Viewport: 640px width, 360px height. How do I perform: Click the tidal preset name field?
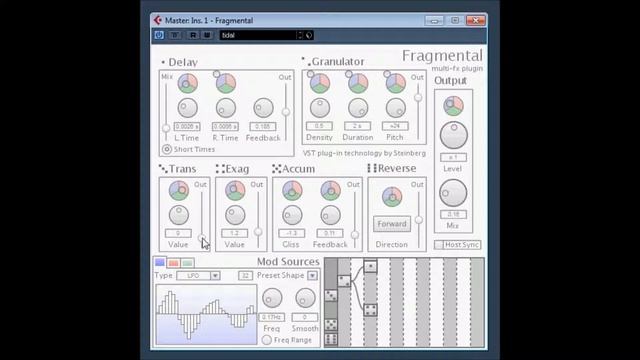258,35
